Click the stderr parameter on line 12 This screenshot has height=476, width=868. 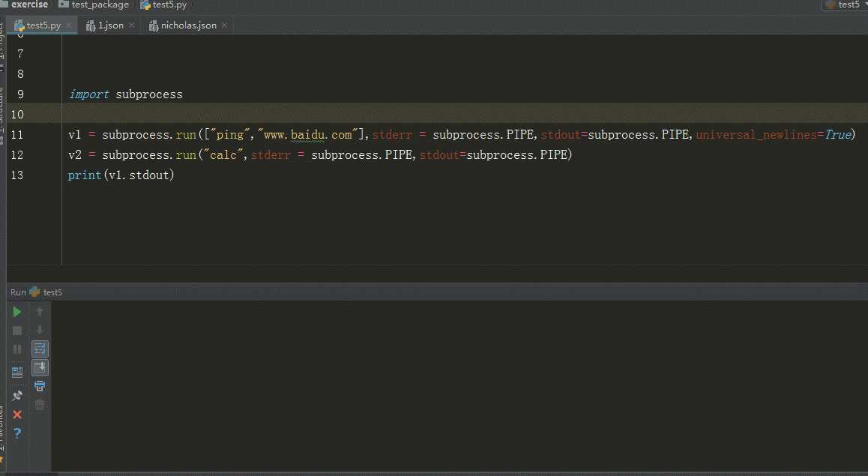pyautogui.click(x=271, y=155)
